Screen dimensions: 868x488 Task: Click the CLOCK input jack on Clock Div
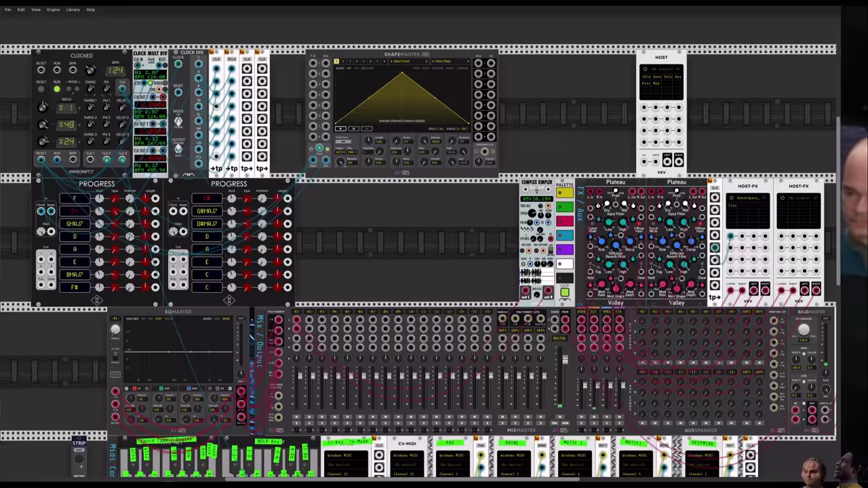click(178, 65)
